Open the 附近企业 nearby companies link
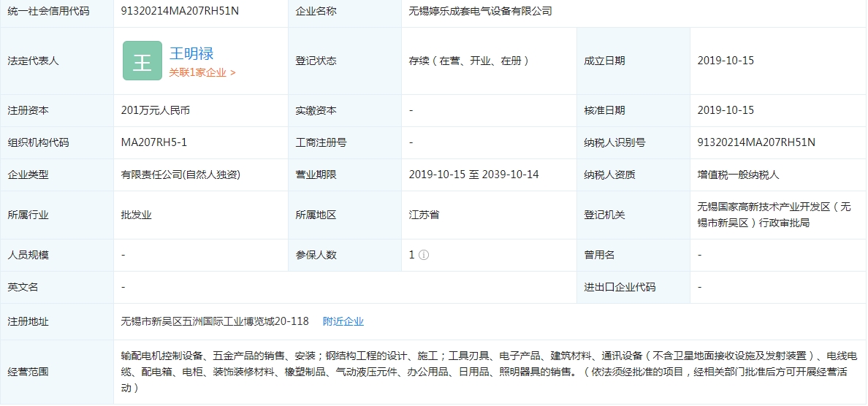 coord(343,321)
